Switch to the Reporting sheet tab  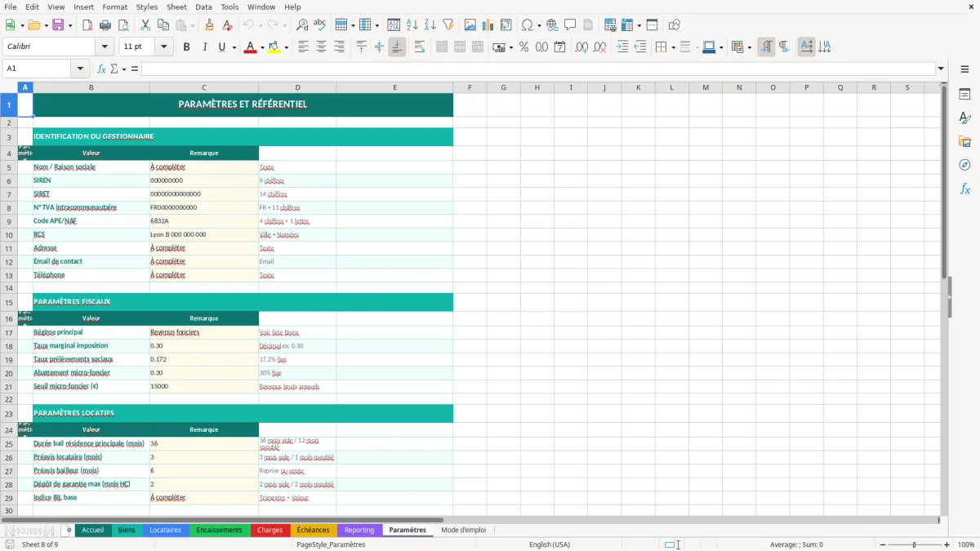coord(359,530)
